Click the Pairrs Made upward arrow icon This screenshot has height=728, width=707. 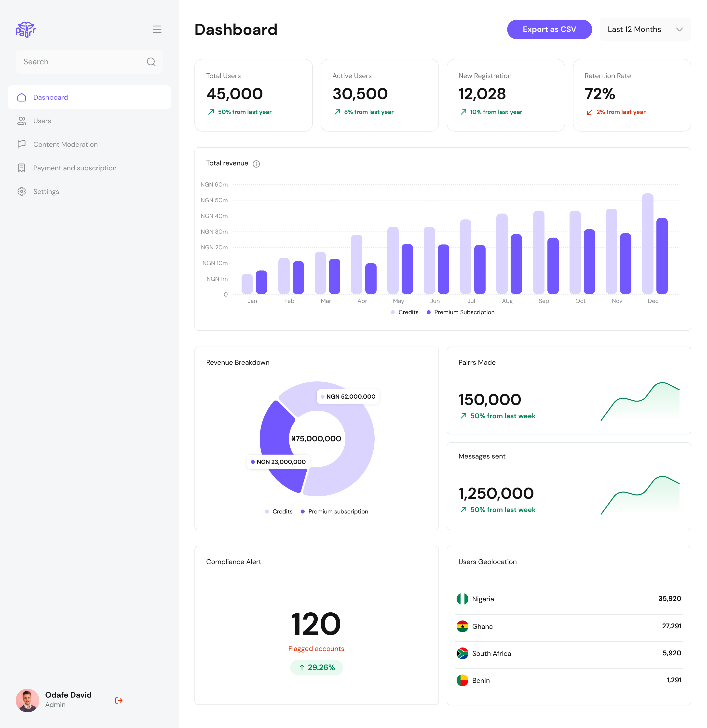[463, 416]
